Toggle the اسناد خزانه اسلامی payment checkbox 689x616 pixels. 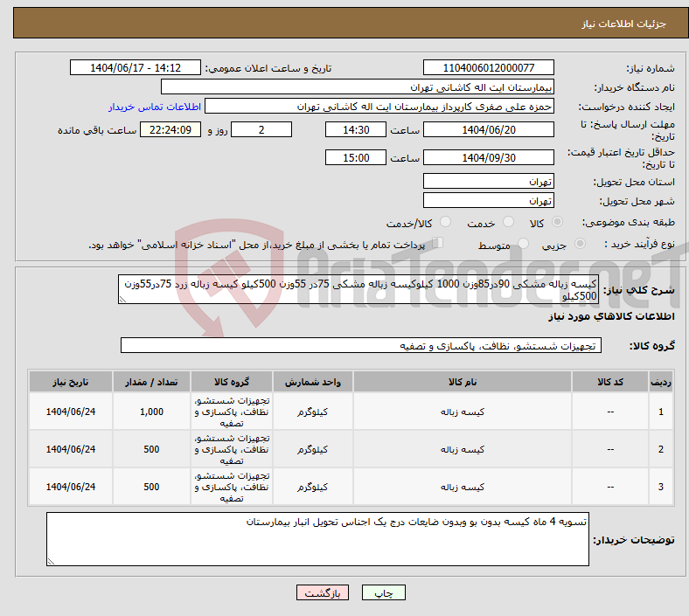tap(438, 244)
